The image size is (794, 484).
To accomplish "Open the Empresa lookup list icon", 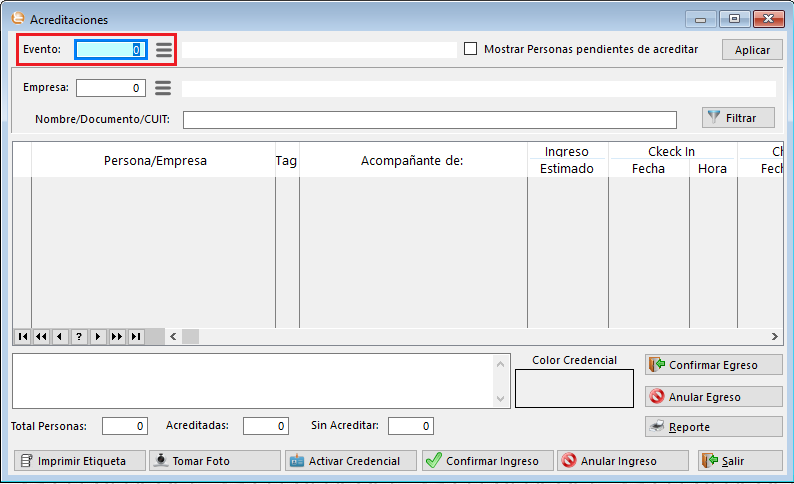I will 164,88.
